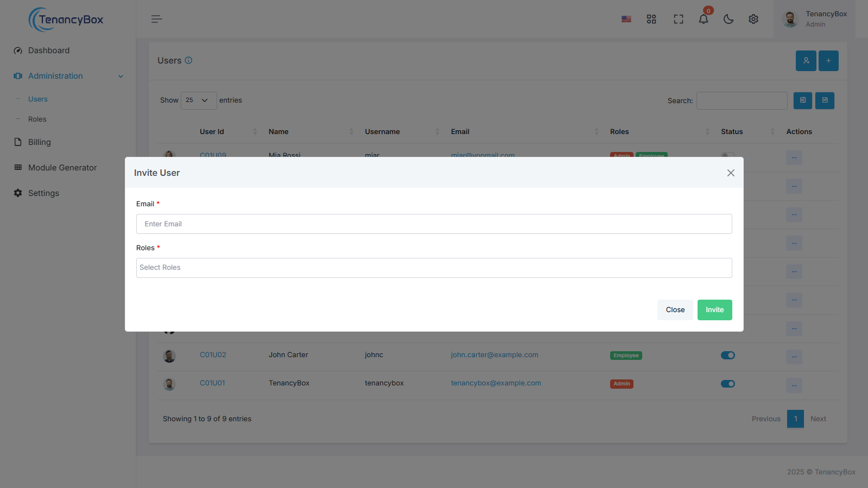Click the add user plus button

click(828, 61)
